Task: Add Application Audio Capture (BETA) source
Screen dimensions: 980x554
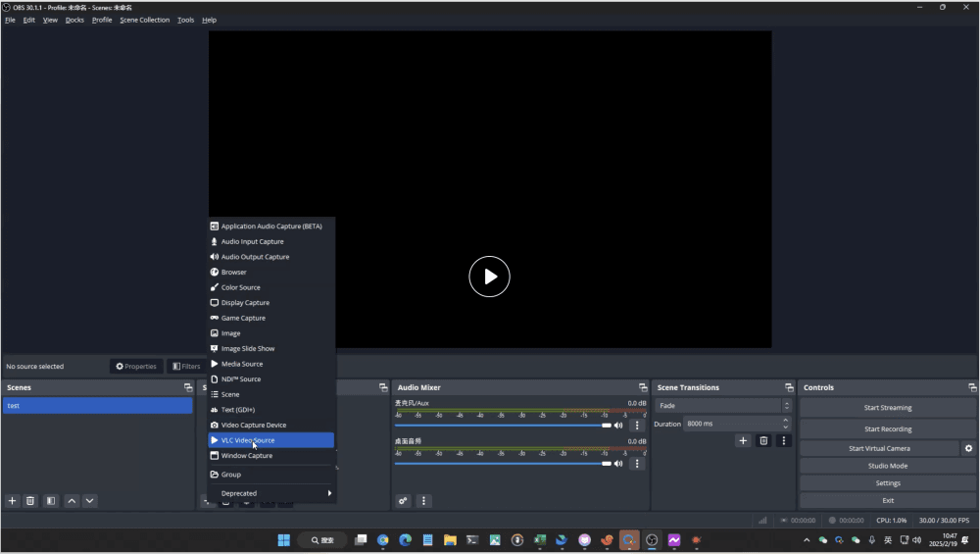Action: [x=271, y=227]
